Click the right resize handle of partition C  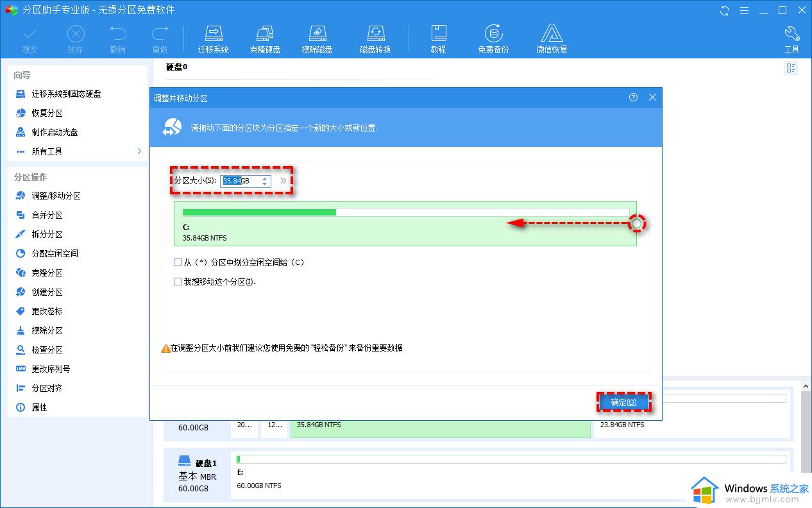(636, 223)
